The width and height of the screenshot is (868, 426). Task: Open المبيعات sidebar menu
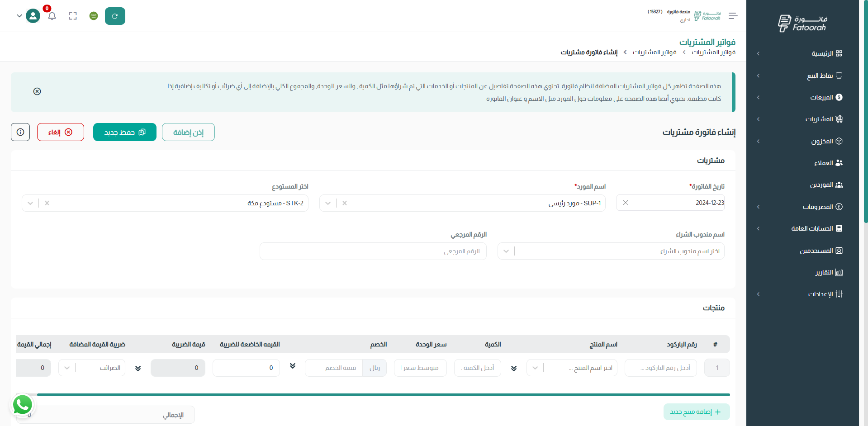[x=826, y=97]
